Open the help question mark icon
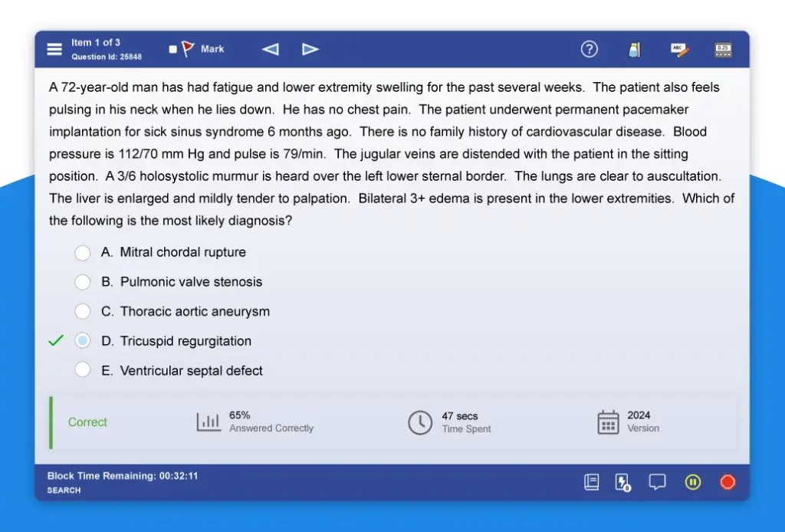 tap(589, 49)
